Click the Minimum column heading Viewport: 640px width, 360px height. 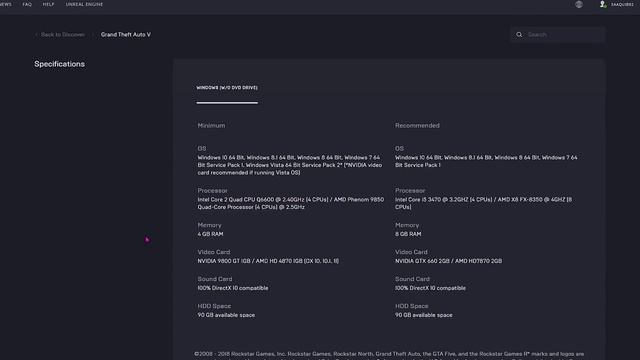pyautogui.click(x=211, y=125)
